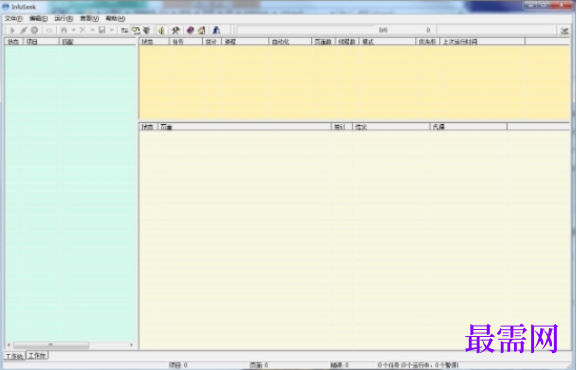Click the small list options toolbar icon
The width and height of the screenshot is (577, 370).
pos(124,30)
